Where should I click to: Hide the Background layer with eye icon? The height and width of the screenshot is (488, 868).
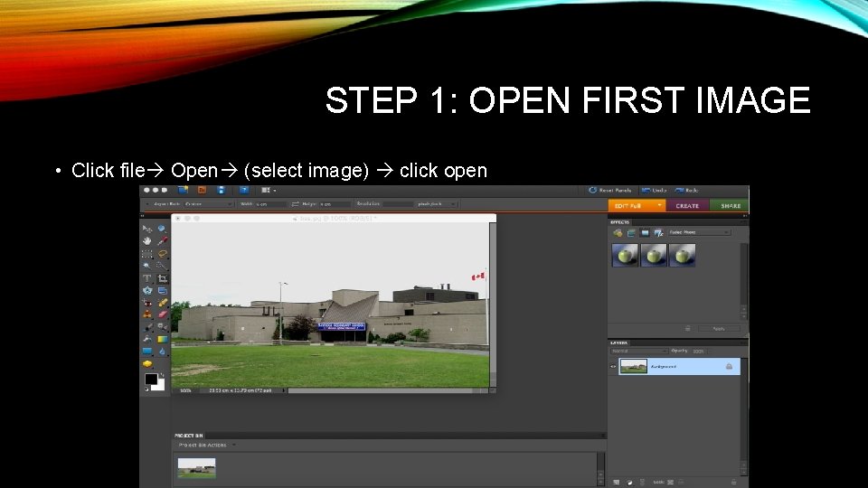[613, 366]
